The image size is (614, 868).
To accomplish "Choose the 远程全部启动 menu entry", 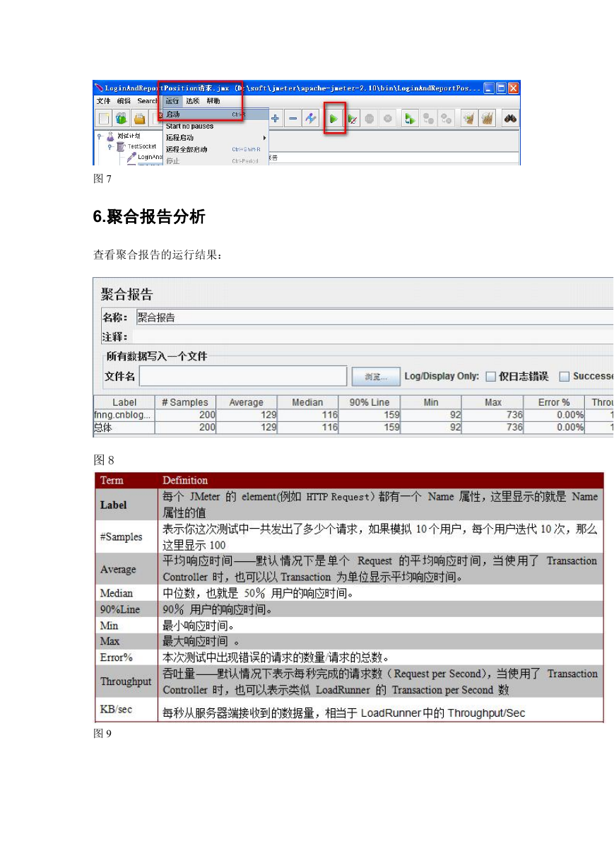I will [x=216, y=149].
